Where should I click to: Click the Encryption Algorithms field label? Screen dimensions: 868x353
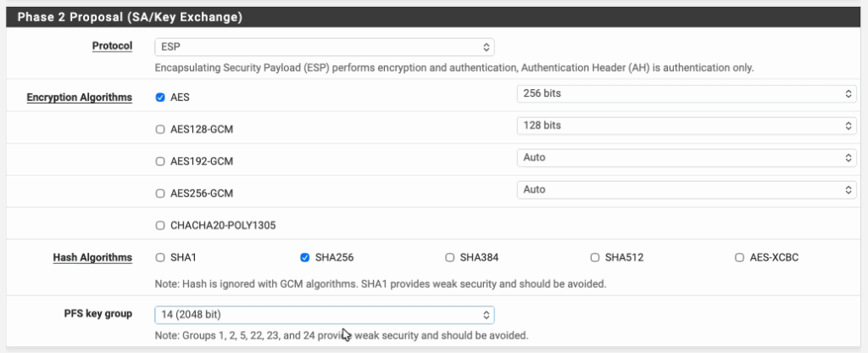pos(79,98)
